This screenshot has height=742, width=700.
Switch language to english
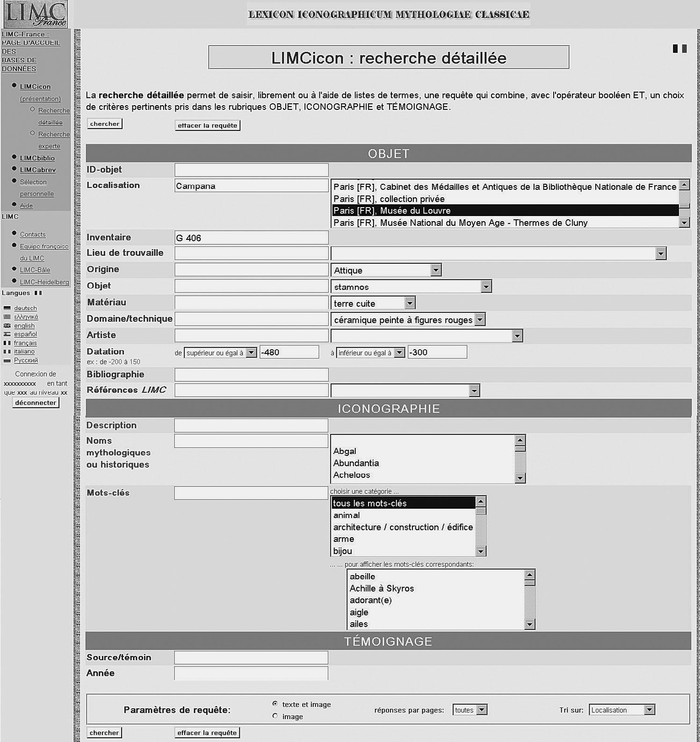(24, 325)
